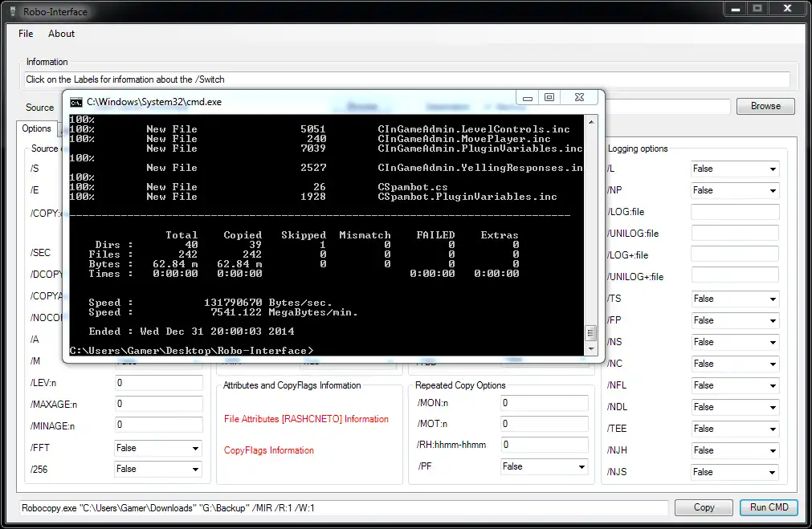
Task: Expand the /NJS dropdown
Action: point(735,472)
